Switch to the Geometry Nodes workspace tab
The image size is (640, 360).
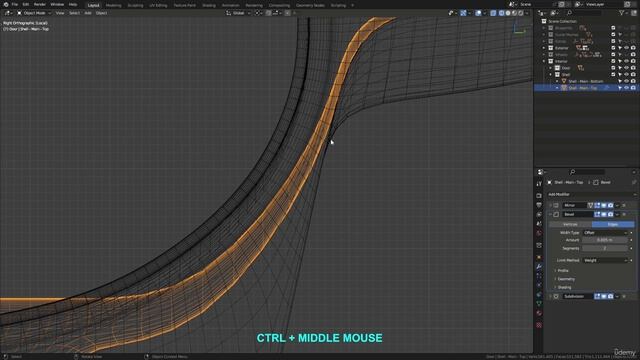coord(310,5)
